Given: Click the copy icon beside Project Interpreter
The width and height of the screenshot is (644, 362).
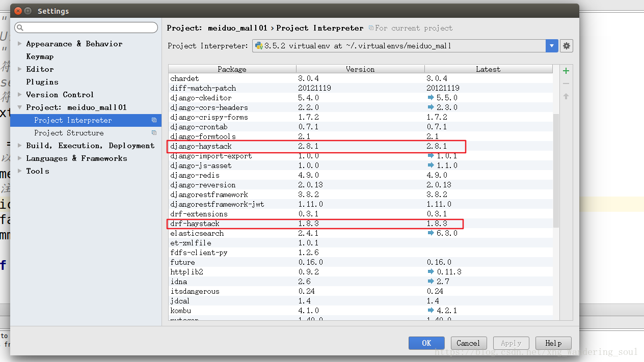Looking at the screenshot, I should point(154,120).
